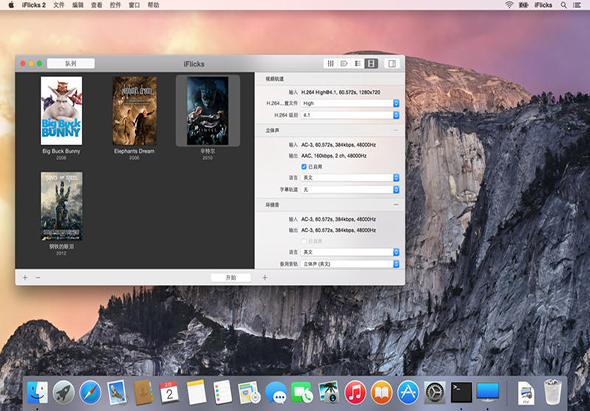Uncheck 已启用 under the 立体声 section
The image size is (590, 411).
coord(304,167)
